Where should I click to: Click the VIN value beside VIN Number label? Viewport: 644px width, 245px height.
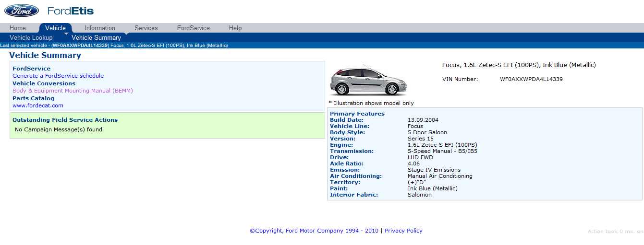pos(531,79)
